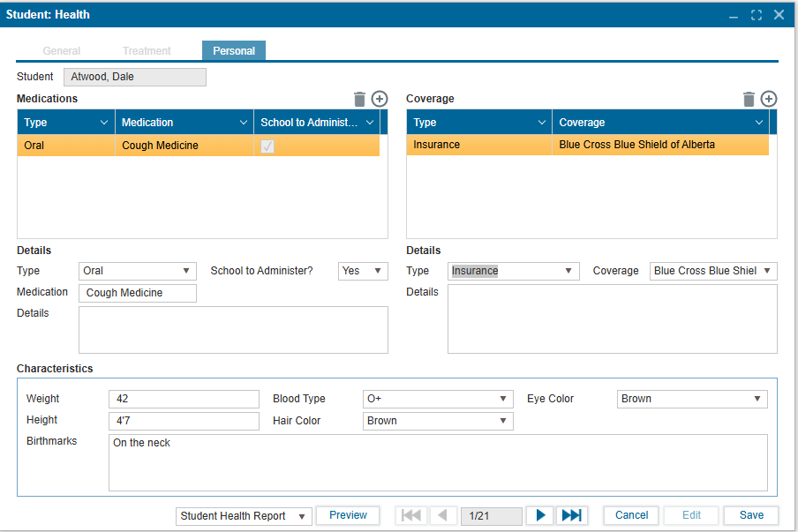Add new medication with plus icon
The image size is (798, 532).
coord(380,99)
